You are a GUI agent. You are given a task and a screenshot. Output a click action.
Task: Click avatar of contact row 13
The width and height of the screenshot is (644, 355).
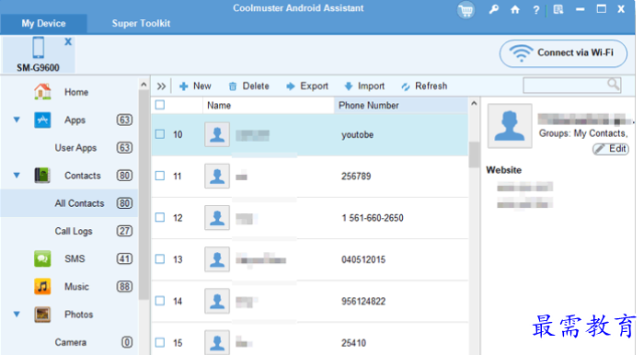click(x=217, y=259)
